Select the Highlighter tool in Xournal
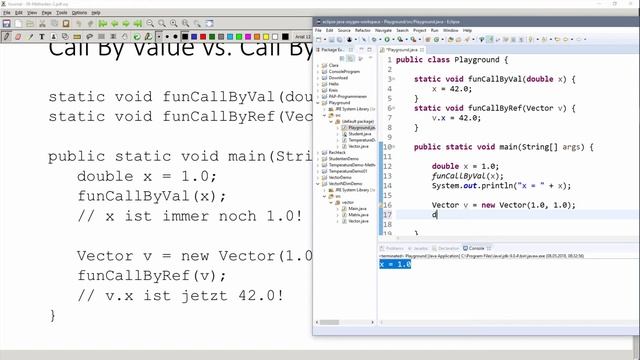The image size is (640, 360). tap(30, 37)
